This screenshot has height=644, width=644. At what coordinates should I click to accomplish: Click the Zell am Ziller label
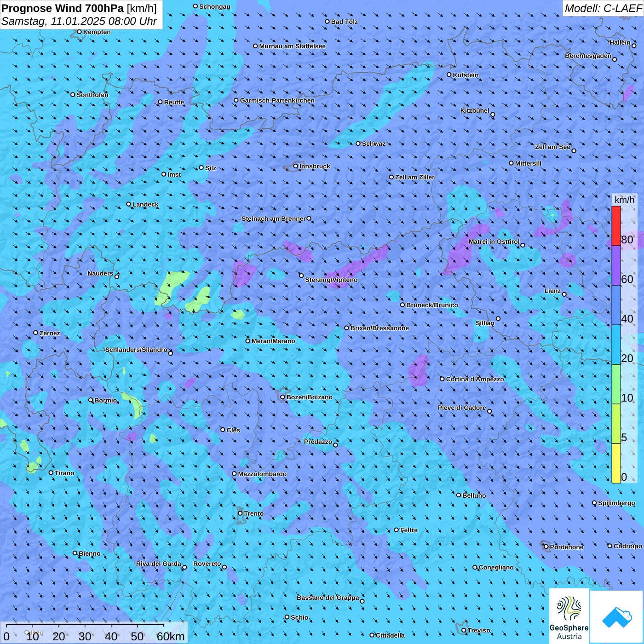click(x=414, y=177)
